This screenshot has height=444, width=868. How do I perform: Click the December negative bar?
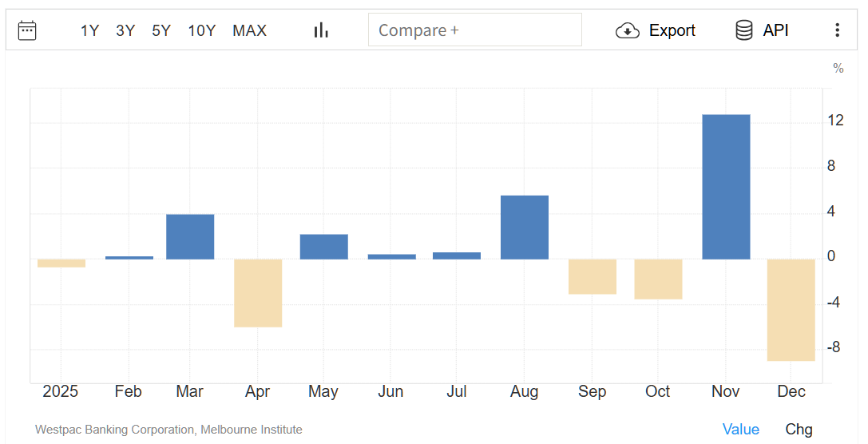point(791,310)
